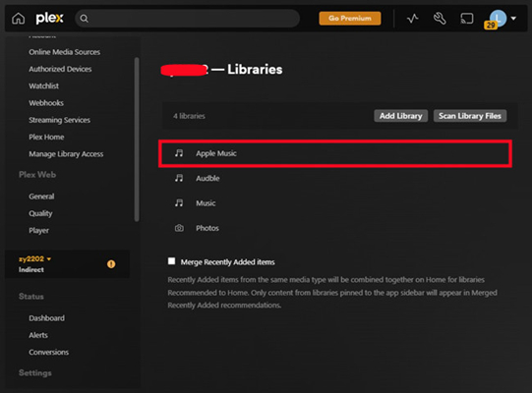
Task: Click the Music library note icon
Action: tap(179, 203)
